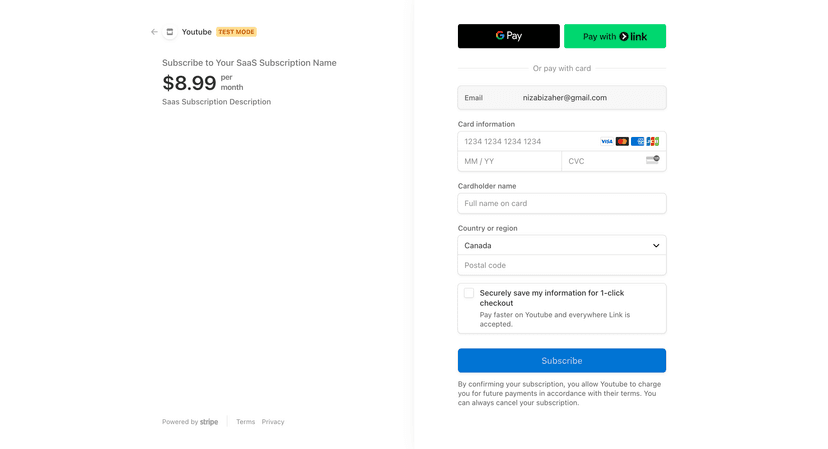Expand the Canada dropdown chevron

656,246
